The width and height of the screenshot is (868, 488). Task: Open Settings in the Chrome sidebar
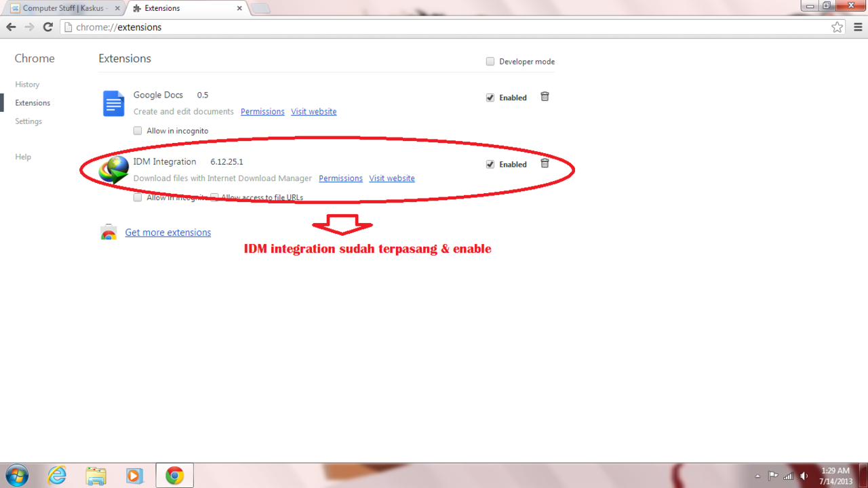click(28, 121)
